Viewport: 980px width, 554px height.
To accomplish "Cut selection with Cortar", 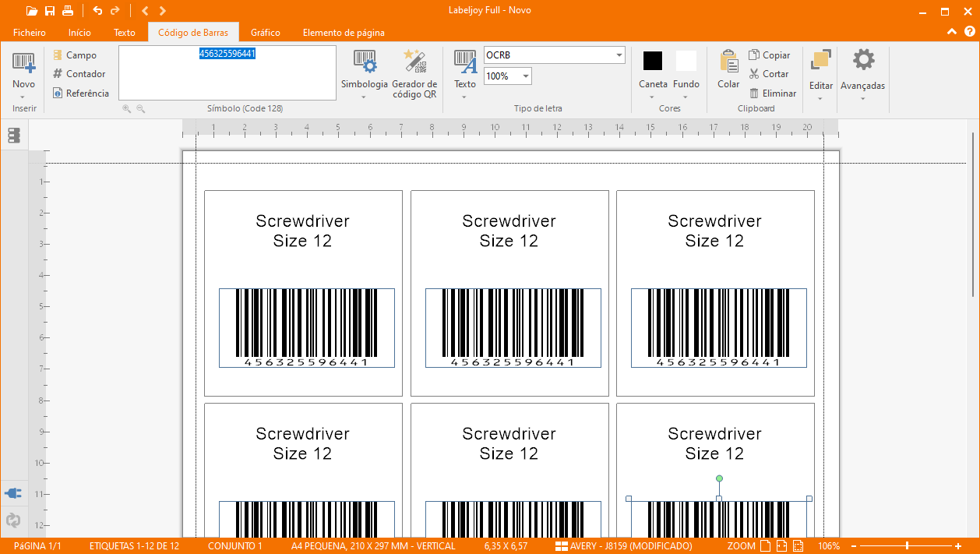I will pyautogui.click(x=770, y=74).
